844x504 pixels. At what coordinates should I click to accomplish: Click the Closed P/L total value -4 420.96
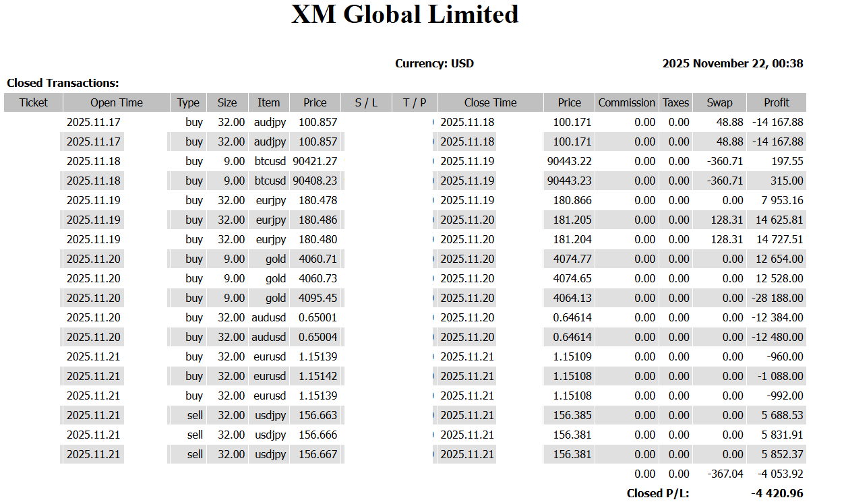click(x=777, y=493)
